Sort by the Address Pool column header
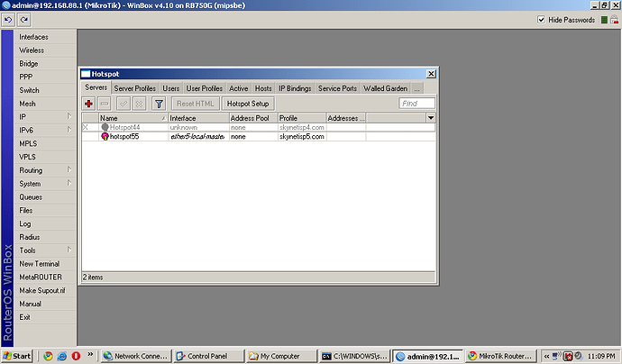 (x=253, y=118)
